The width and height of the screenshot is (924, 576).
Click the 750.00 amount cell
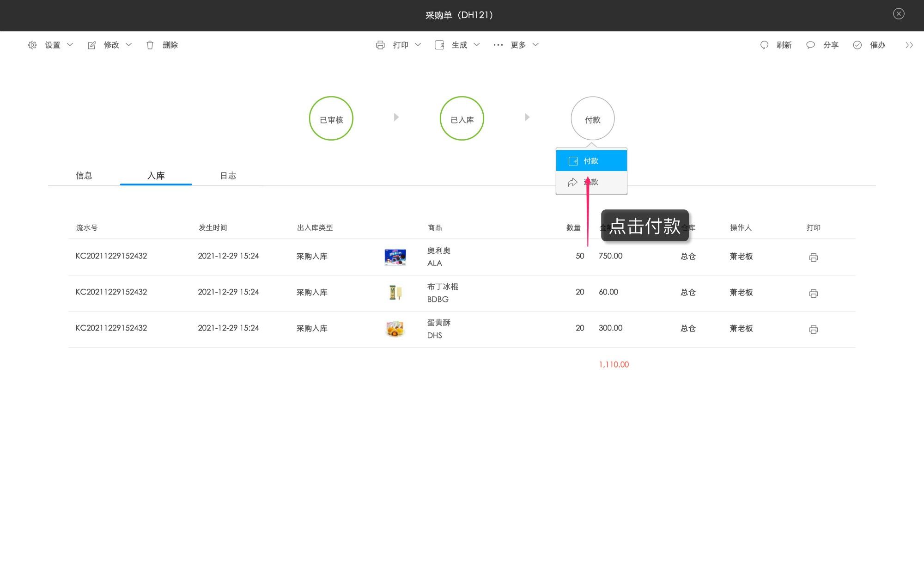(611, 256)
